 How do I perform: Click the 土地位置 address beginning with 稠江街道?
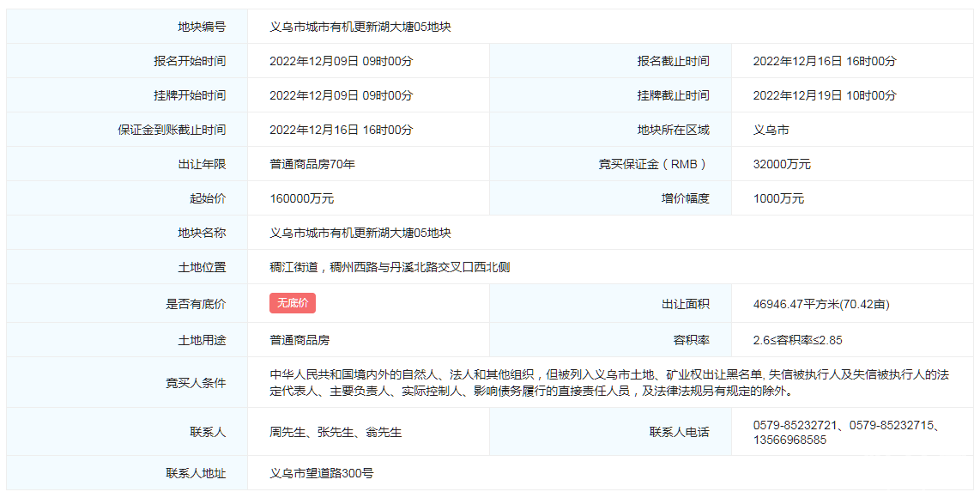pyautogui.click(x=390, y=267)
